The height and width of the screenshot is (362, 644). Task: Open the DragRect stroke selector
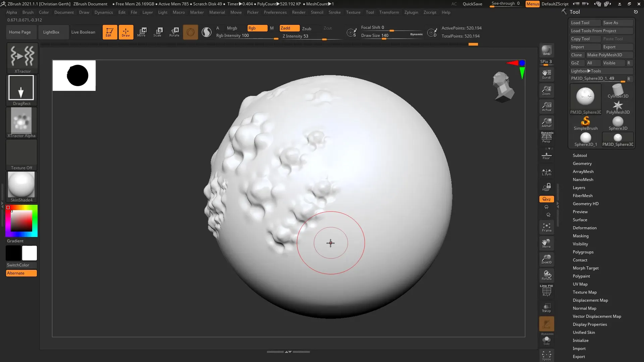[21, 90]
